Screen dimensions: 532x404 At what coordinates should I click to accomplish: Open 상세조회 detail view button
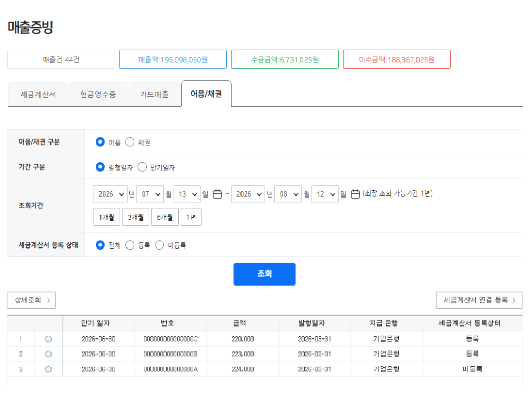(x=31, y=301)
